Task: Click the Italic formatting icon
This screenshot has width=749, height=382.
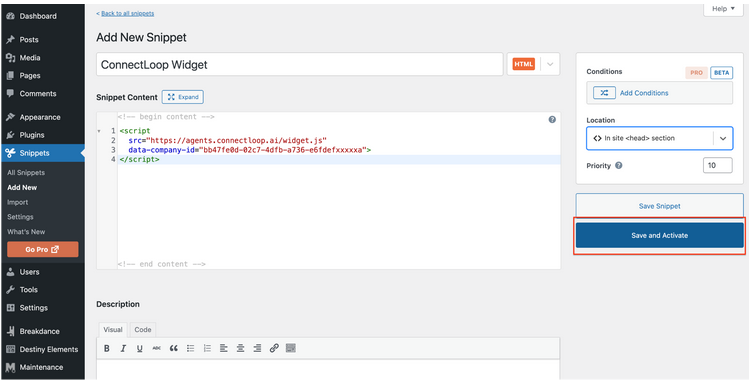Action: point(123,349)
